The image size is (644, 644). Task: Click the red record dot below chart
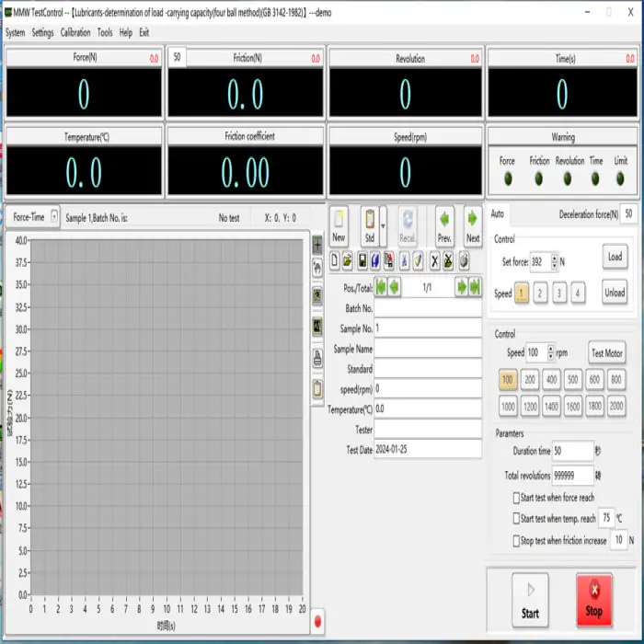[x=318, y=621]
